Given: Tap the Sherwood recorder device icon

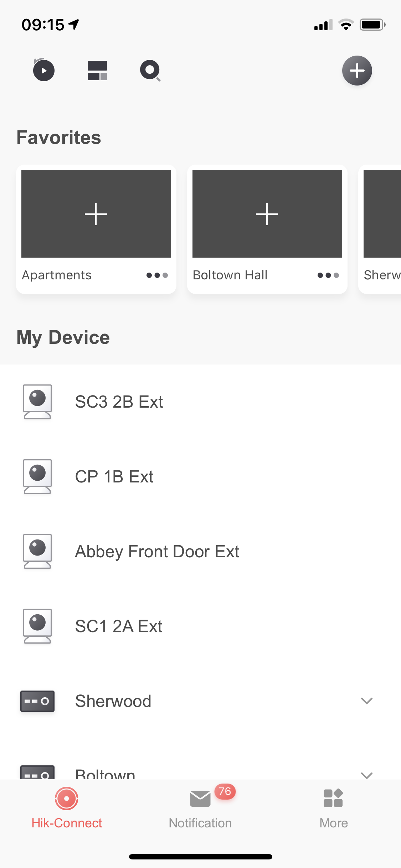Looking at the screenshot, I should click(37, 701).
